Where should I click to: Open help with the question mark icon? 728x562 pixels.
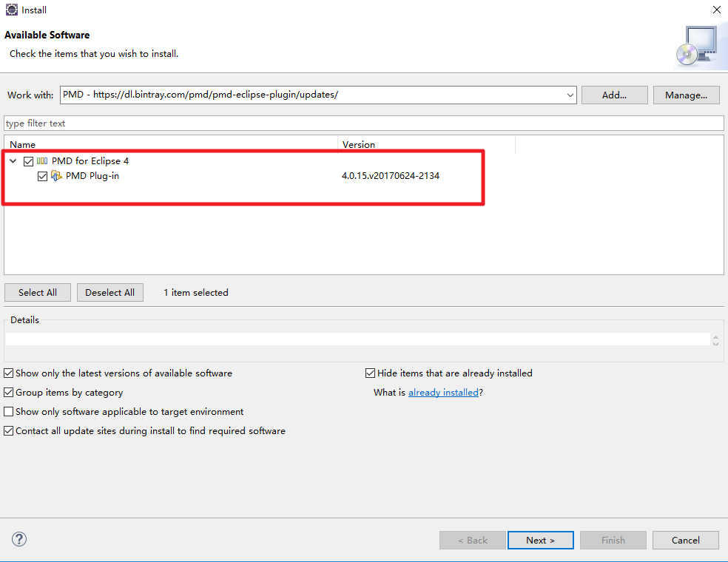point(19,539)
